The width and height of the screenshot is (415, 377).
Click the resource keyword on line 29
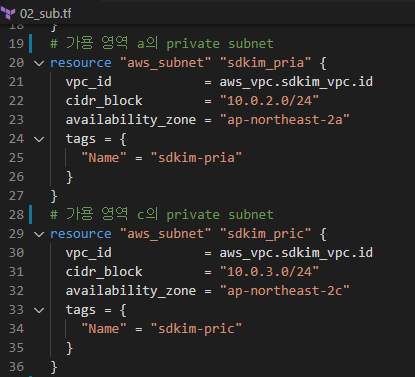[x=81, y=234]
